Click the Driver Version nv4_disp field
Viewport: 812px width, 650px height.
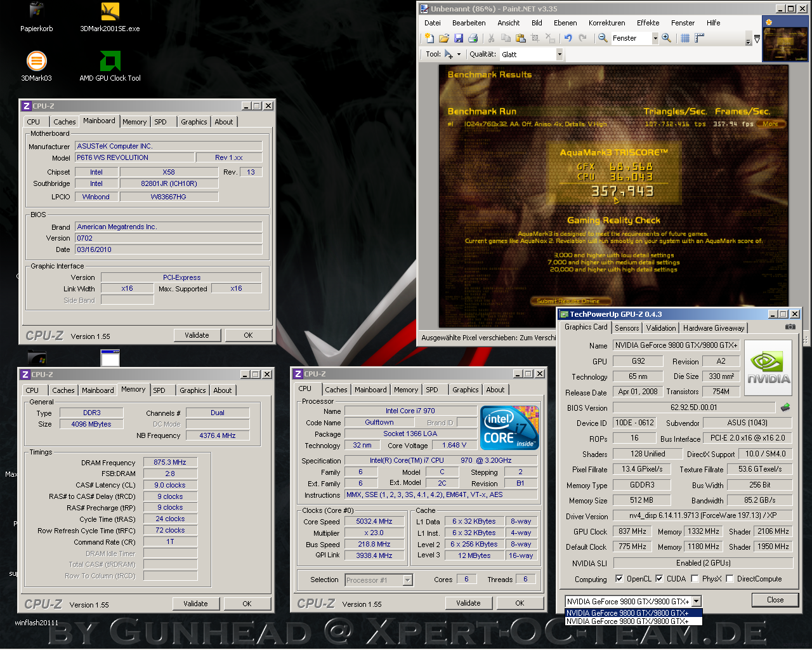[x=703, y=515]
